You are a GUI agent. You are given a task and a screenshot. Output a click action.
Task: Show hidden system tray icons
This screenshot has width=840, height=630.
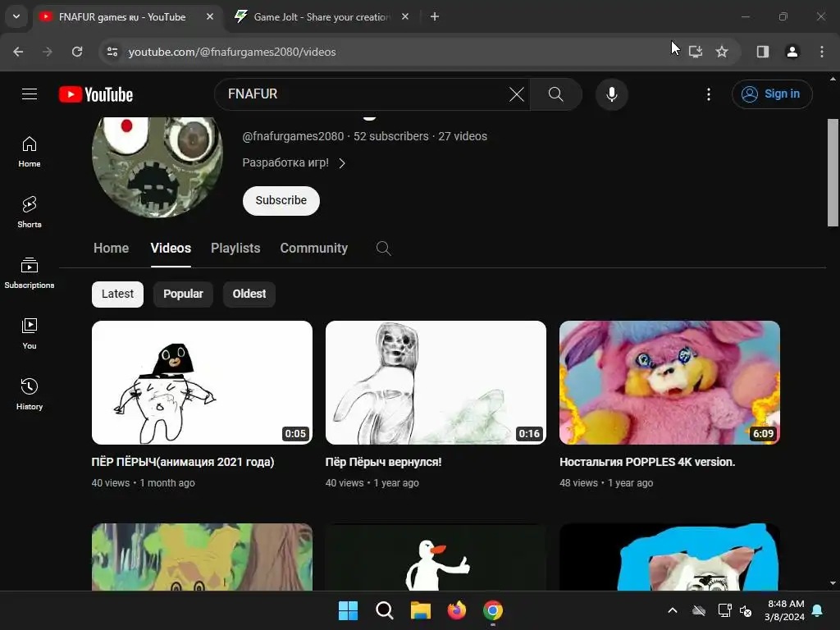(x=673, y=610)
